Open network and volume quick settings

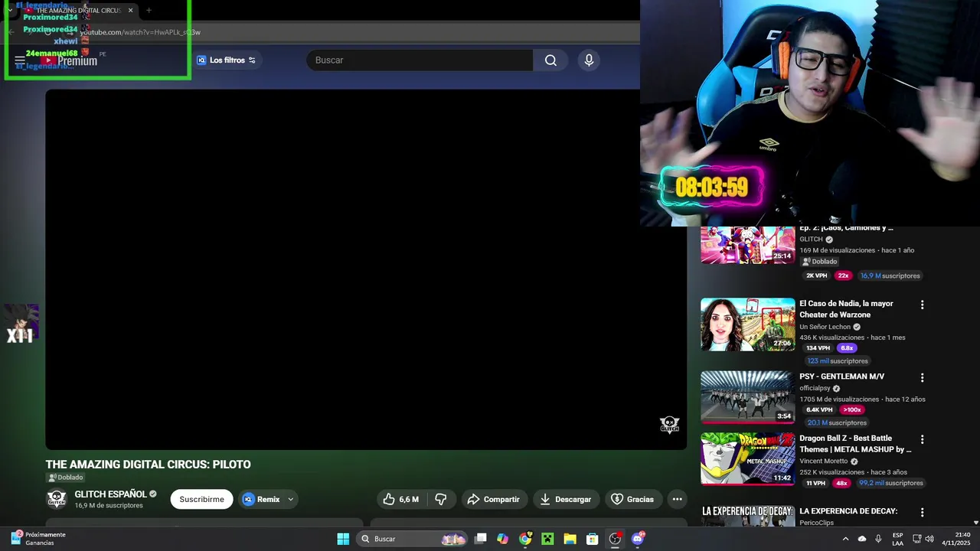coord(923,539)
